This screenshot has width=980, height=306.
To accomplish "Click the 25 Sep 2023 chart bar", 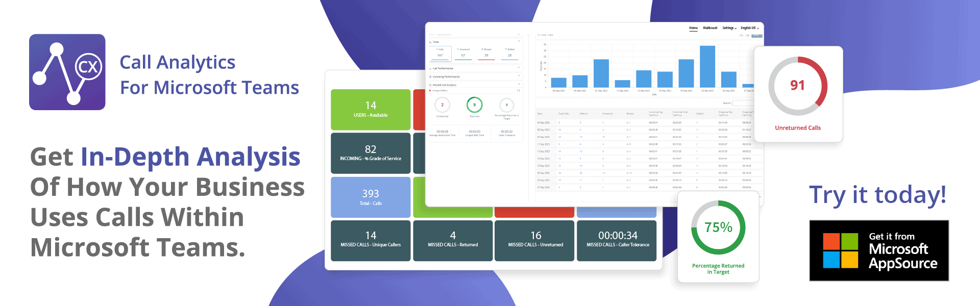I will point(707,67).
